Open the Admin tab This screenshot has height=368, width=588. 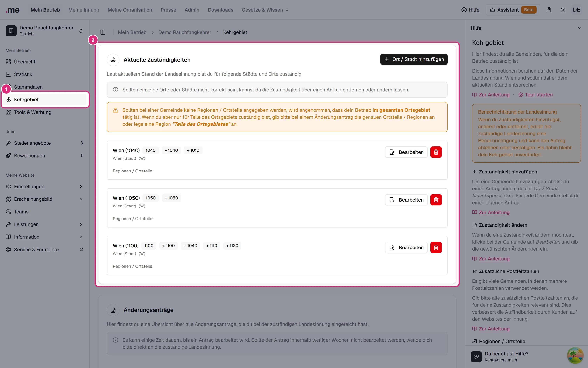point(192,10)
